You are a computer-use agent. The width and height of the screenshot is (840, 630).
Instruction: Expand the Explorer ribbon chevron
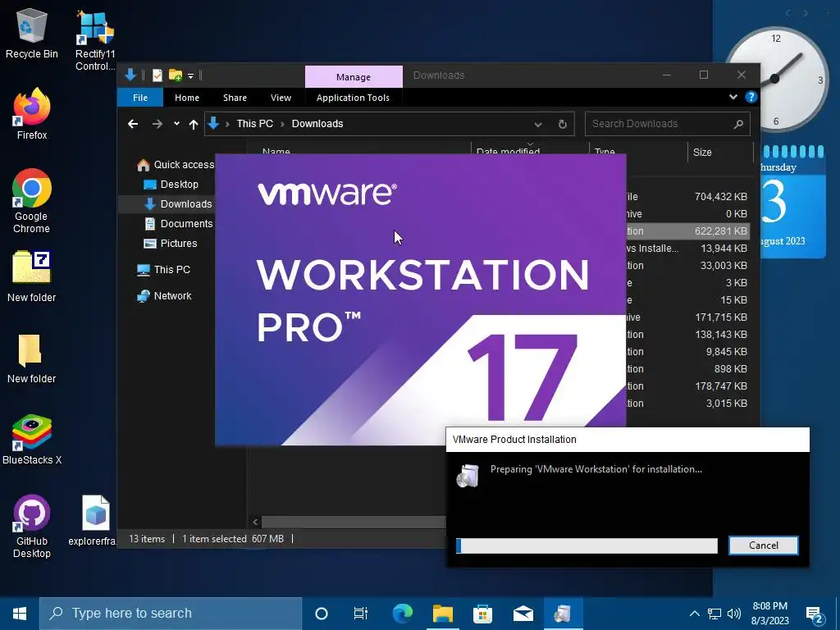pyautogui.click(x=733, y=97)
